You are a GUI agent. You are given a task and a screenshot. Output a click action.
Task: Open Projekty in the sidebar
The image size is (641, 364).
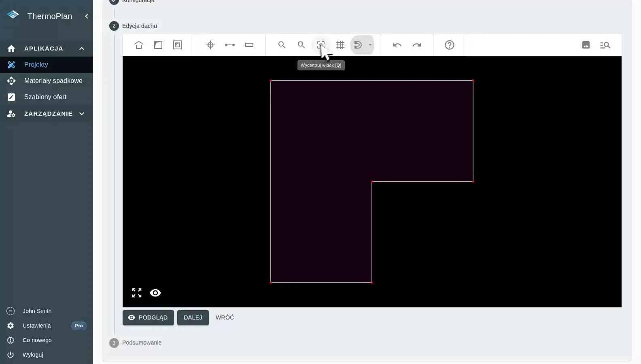[47, 65]
